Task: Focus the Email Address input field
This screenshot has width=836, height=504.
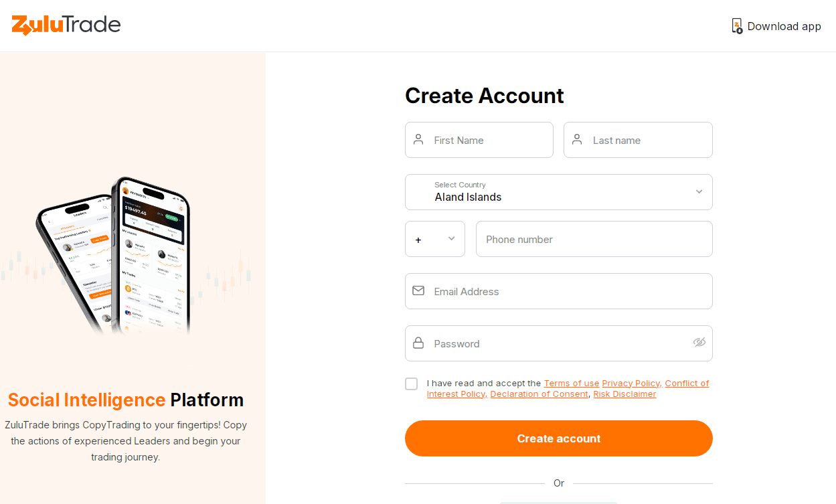Action: [x=559, y=291]
